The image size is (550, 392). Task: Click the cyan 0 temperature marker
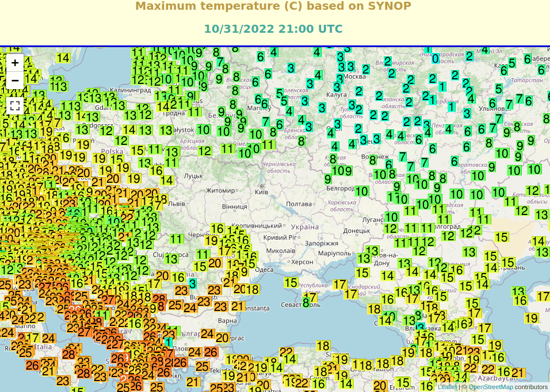pyautogui.click(x=436, y=59)
